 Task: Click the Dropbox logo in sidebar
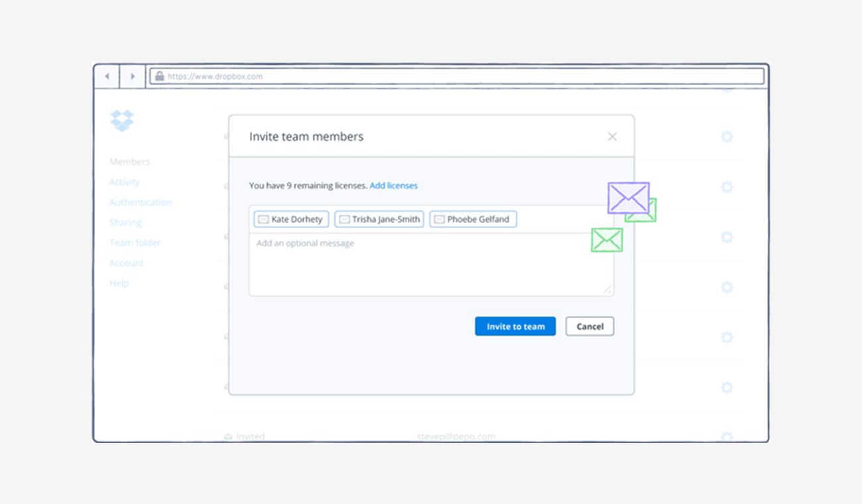click(x=122, y=121)
